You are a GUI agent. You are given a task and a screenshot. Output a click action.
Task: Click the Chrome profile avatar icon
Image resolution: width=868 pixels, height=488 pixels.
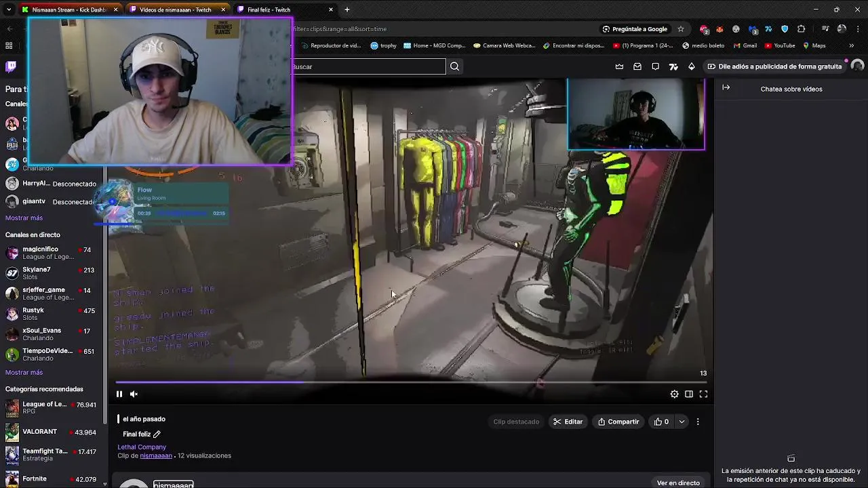842,29
